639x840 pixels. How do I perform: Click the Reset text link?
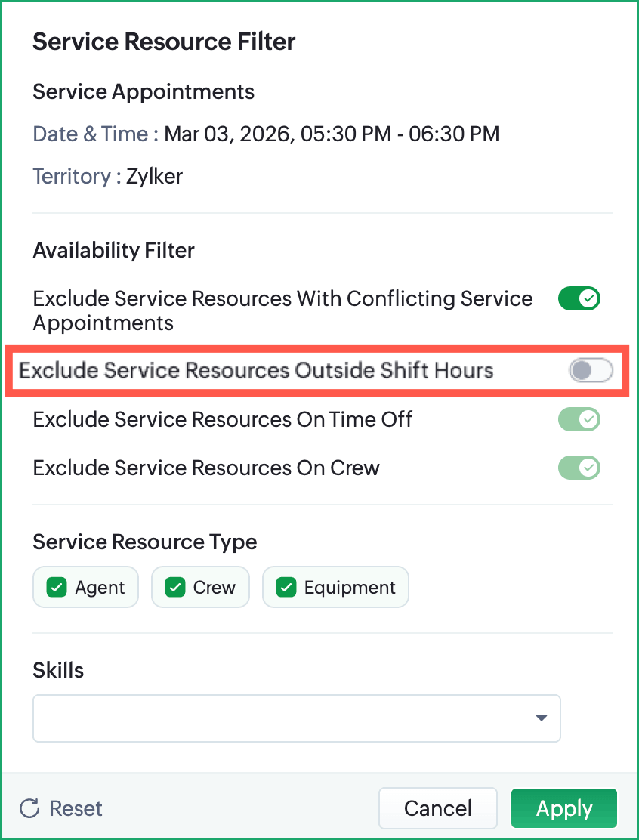pyautogui.click(x=76, y=808)
